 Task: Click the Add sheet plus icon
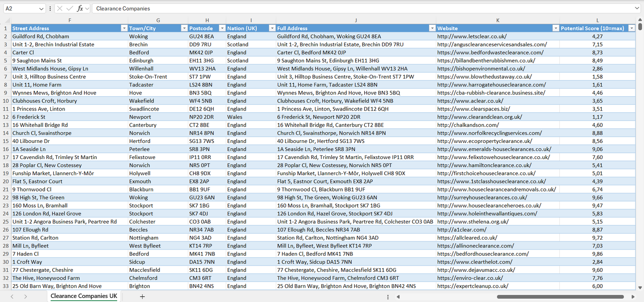[142, 296]
